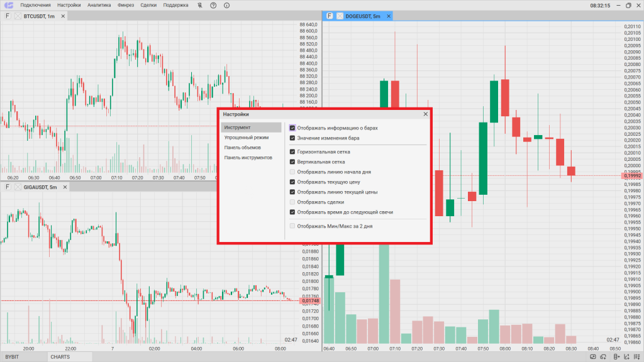Enable 'Отображать сделки' checkbox
This screenshot has height=362, width=644.
(x=292, y=202)
